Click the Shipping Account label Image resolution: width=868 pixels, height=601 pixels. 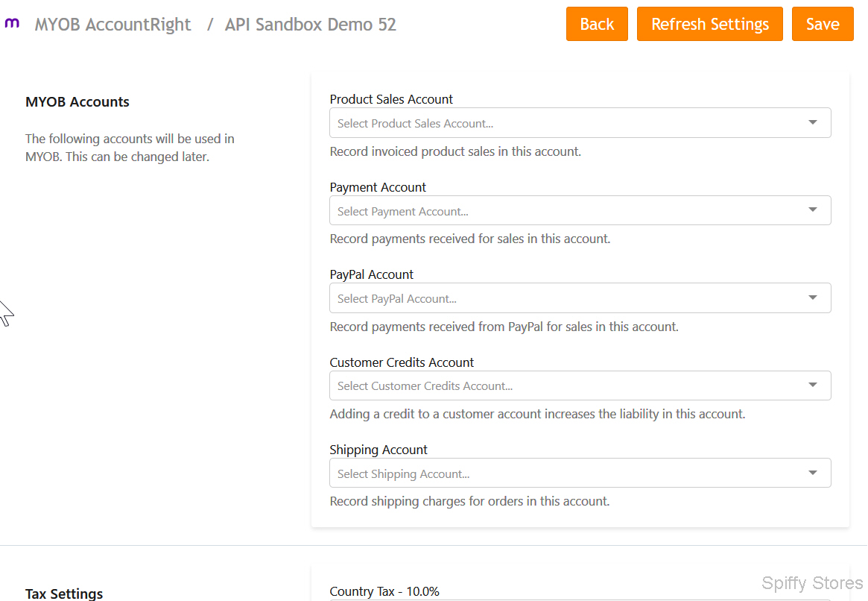(378, 450)
